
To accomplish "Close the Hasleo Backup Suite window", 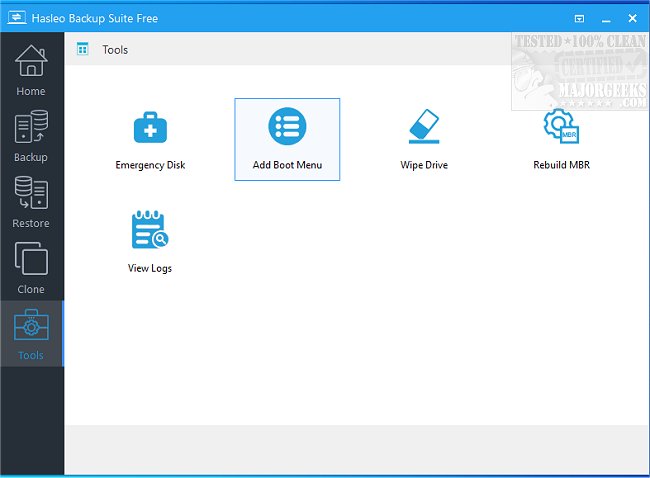I will 633,18.
